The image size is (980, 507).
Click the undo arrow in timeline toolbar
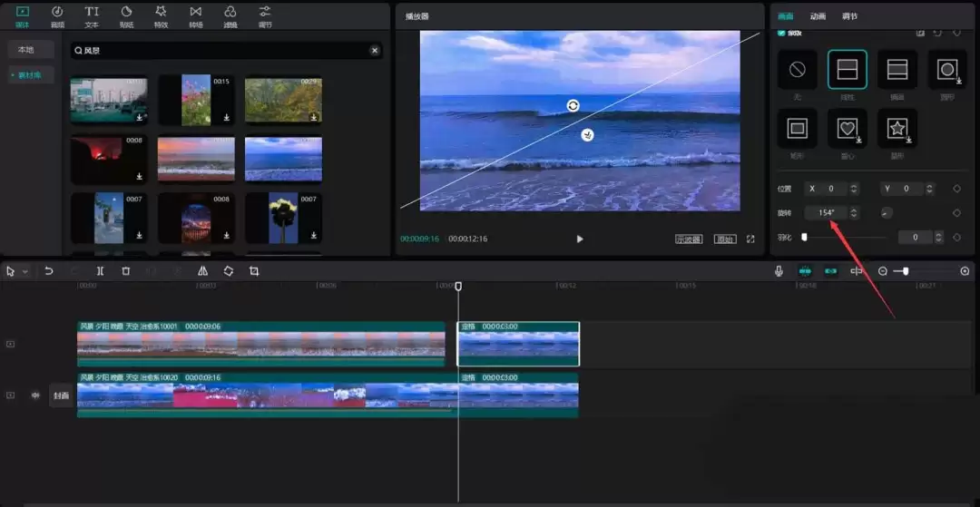click(x=49, y=271)
